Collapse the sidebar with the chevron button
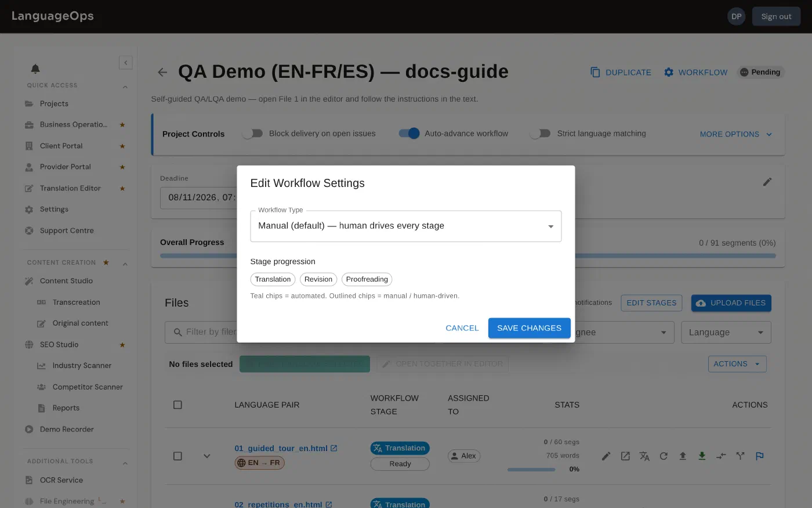812x508 pixels. pos(126,63)
